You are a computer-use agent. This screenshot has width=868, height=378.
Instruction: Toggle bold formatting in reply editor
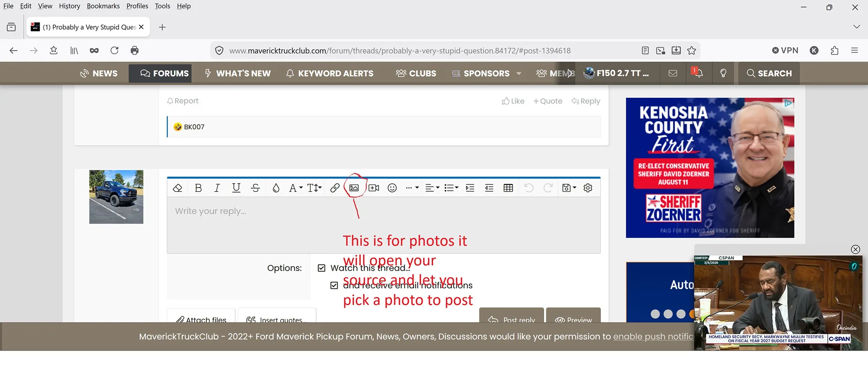click(x=198, y=188)
